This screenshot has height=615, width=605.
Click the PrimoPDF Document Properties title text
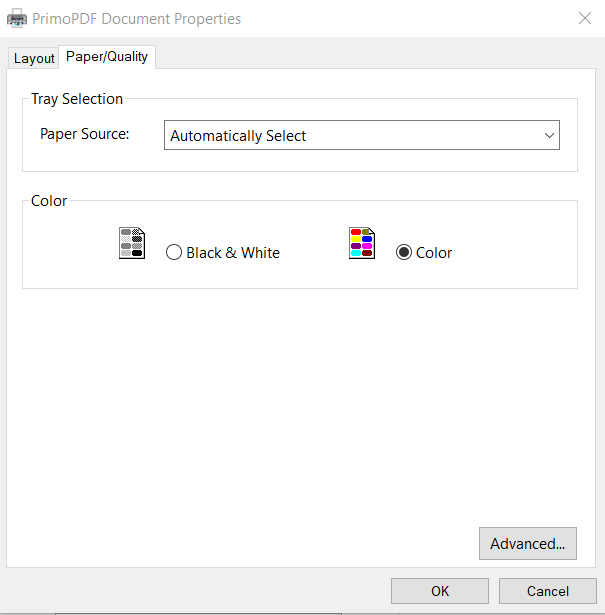click(x=136, y=19)
